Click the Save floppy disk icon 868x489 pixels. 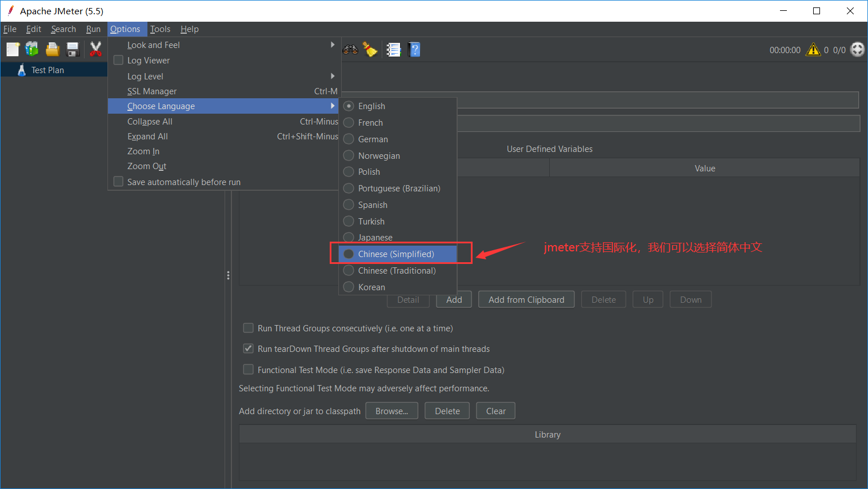[x=73, y=50]
